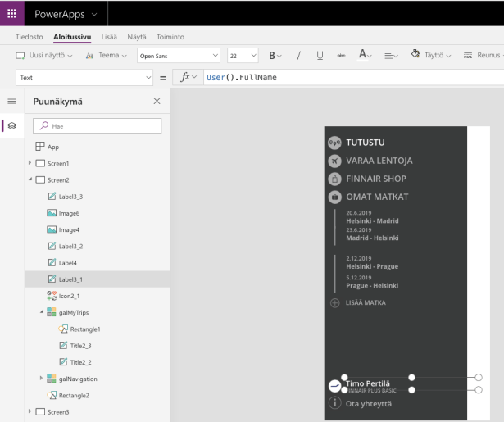Expand the galNavigation gallery node

43,378
